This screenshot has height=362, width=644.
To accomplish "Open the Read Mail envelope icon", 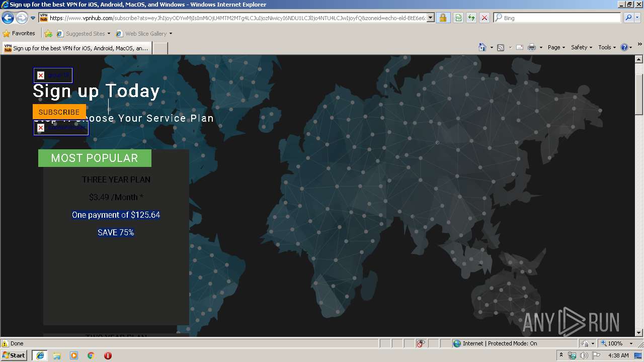I will click(x=520, y=47).
